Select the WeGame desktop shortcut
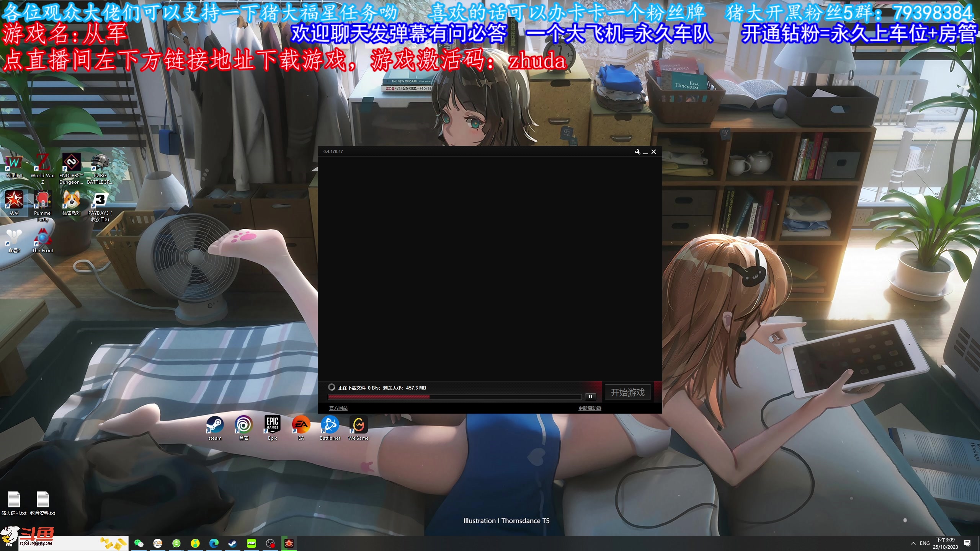Viewport: 980px width, 551px height. click(x=359, y=428)
